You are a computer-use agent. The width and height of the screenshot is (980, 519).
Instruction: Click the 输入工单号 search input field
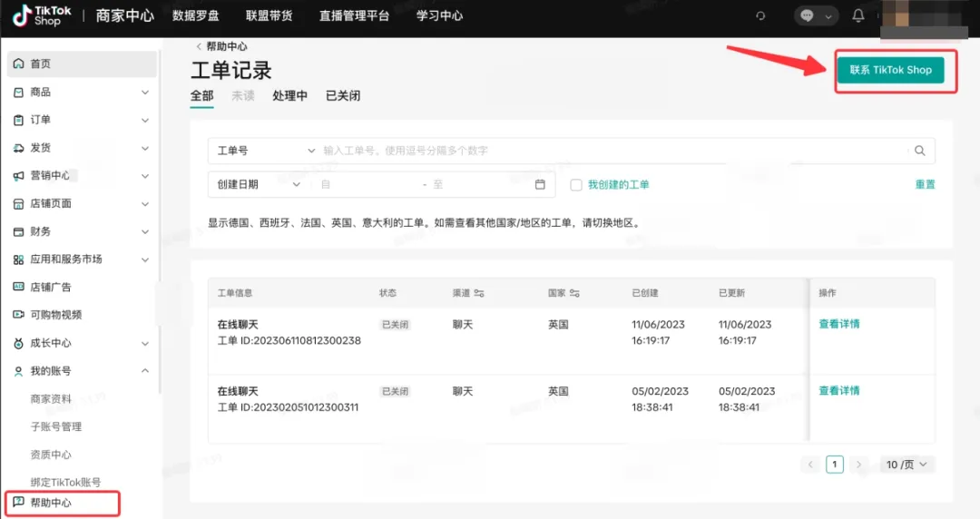(608, 151)
